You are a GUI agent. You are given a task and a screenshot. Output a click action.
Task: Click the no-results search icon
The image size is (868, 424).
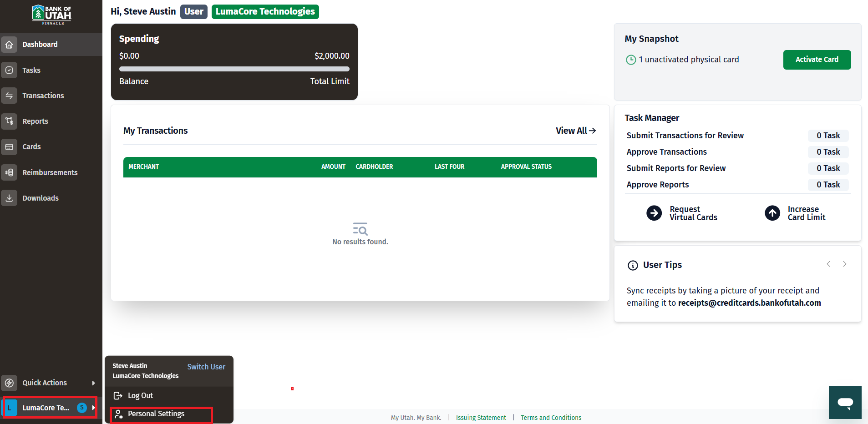tap(360, 229)
